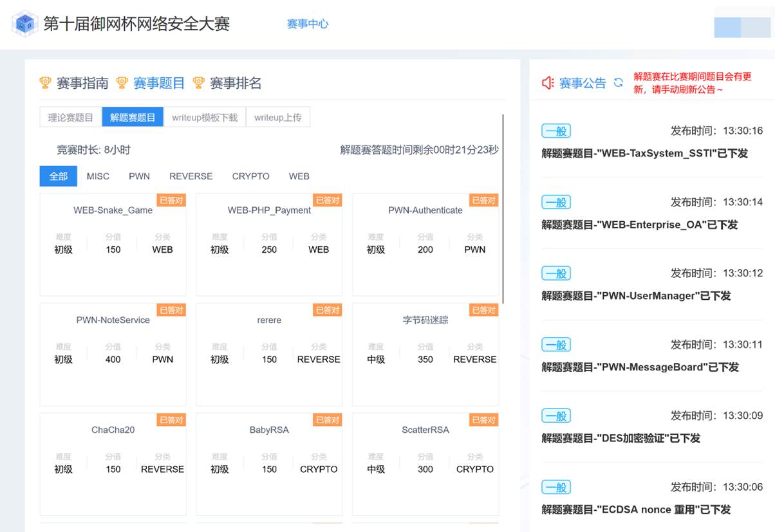775x532 pixels.
Task: Open the PWN-Authenticate challenge card
Action: pyautogui.click(x=425, y=244)
